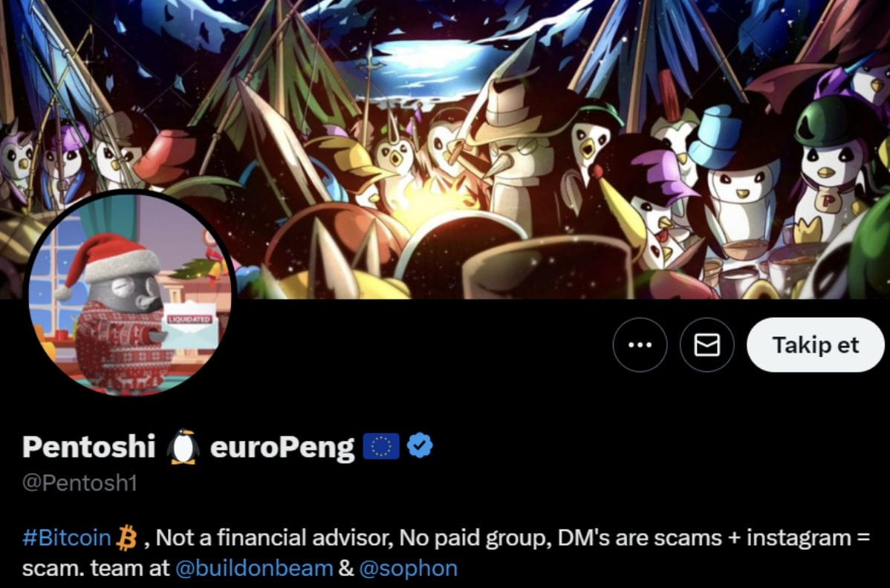
Task: Open the @buildonbeam mention link
Action: coord(254,568)
